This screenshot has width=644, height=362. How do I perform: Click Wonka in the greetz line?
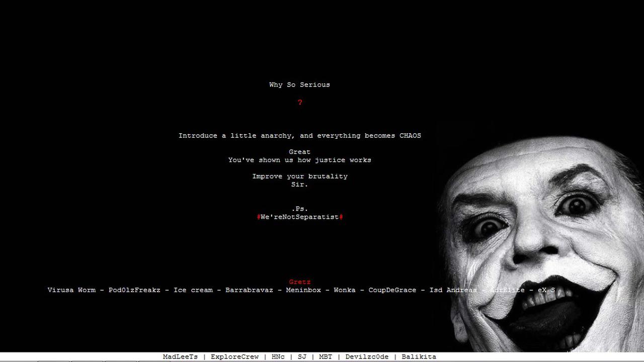(x=344, y=290)
